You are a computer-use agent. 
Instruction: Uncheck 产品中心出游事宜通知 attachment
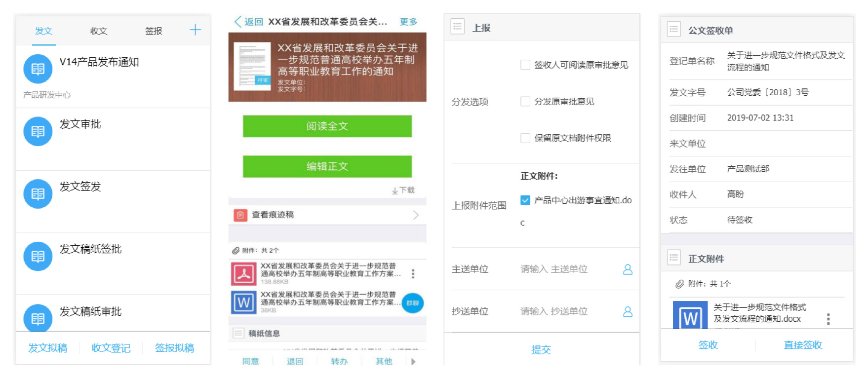(525, 200)
